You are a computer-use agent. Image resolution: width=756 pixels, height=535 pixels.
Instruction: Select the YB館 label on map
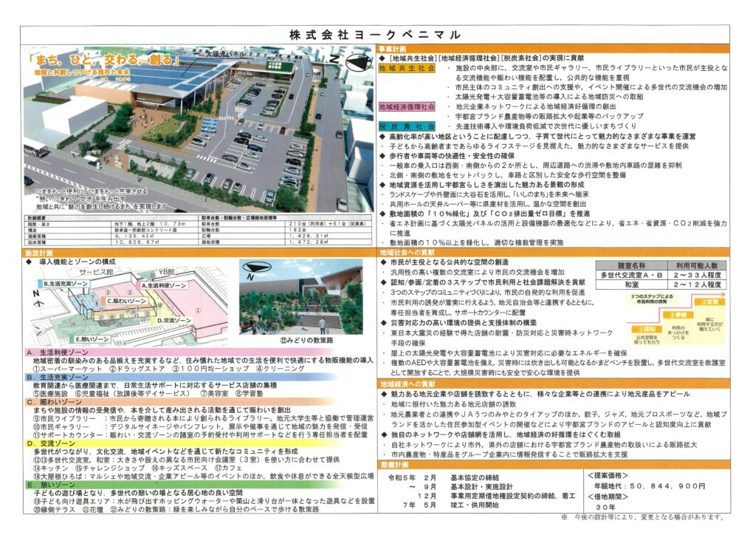(x=166, y=272)
